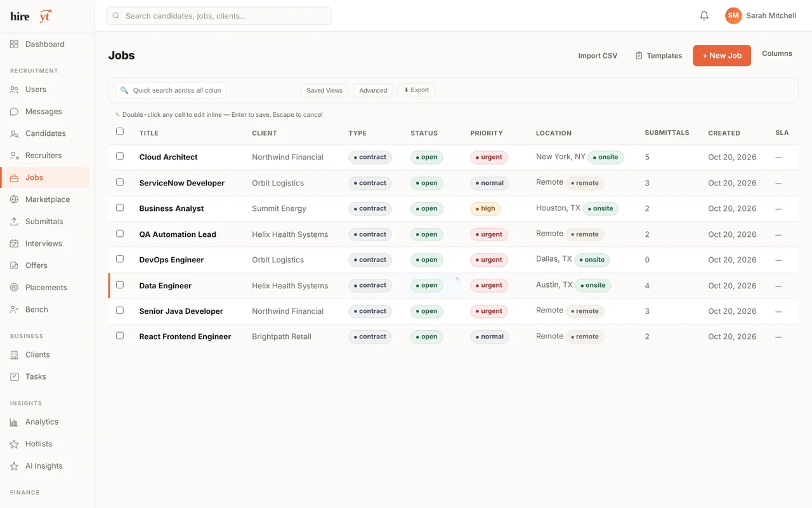Navigate to AI Insights
This screenshot has height=508, width=812.
tap(45, 466)
